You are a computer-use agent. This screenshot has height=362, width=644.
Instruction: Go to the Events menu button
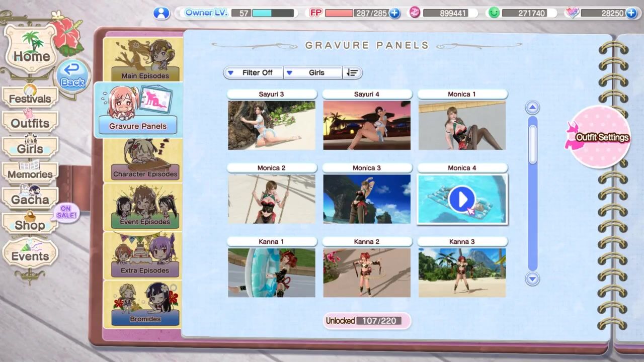point(30,254)
